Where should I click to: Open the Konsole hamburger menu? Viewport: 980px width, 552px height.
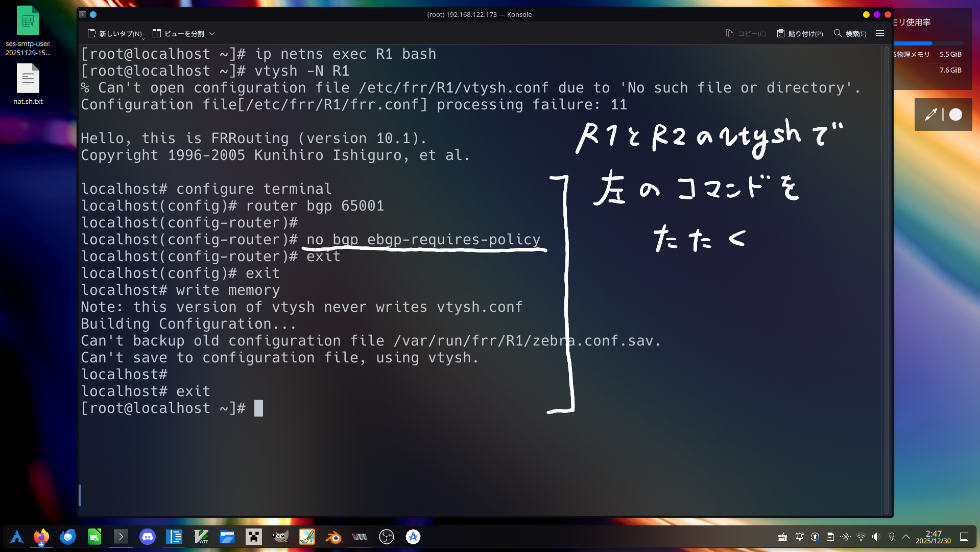[880, 34]
